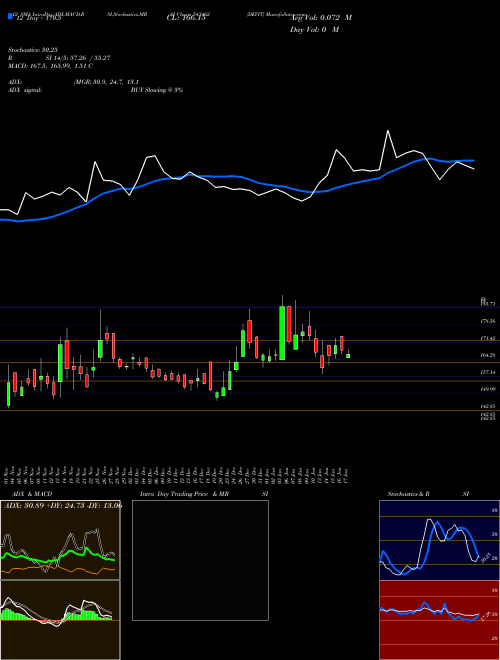Click the tall green candlestick at chart high

[282, 333]
